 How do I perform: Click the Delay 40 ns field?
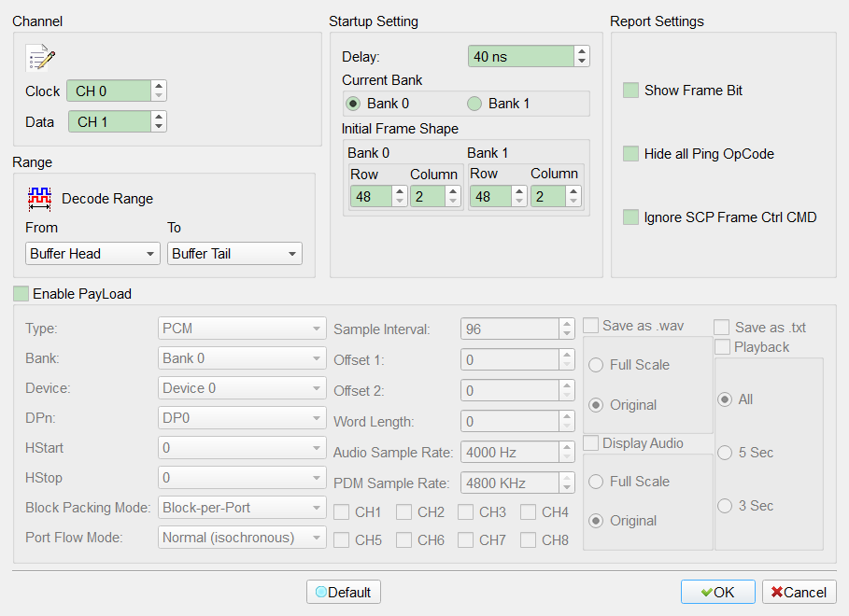[x=521, y=56]
